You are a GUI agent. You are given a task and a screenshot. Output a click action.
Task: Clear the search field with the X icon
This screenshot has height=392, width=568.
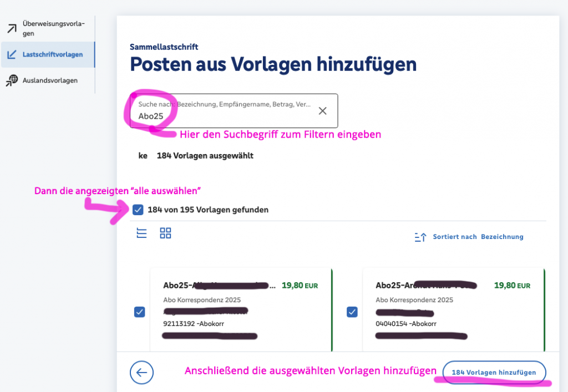pos(322,111)
